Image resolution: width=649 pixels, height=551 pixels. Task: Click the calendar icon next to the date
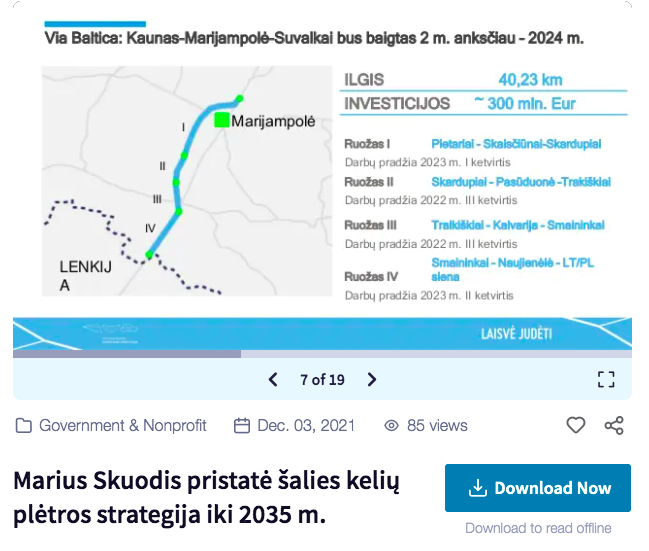coord(241,426)
